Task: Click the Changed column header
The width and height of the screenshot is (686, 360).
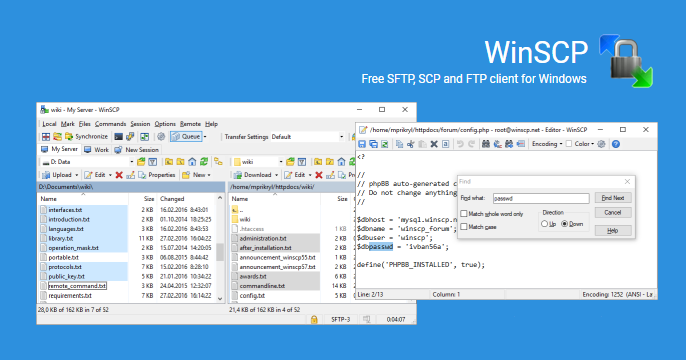Action: [x=172, y=199]
